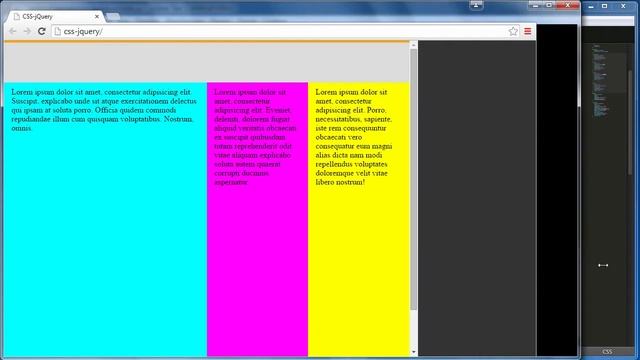Screen dimensions: 640x360
Task: Reload the css-jquery page
Action: point(42,31)
